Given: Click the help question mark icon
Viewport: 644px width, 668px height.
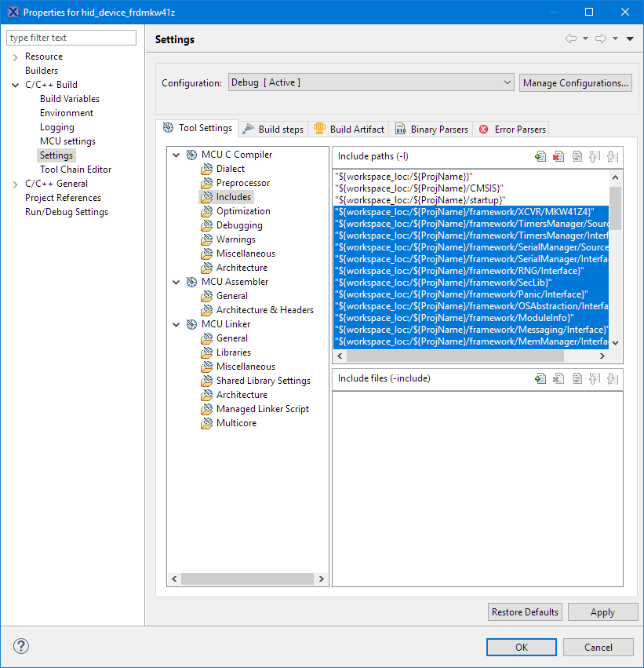Looking at the screenshot, I should (x=20, y=646).
